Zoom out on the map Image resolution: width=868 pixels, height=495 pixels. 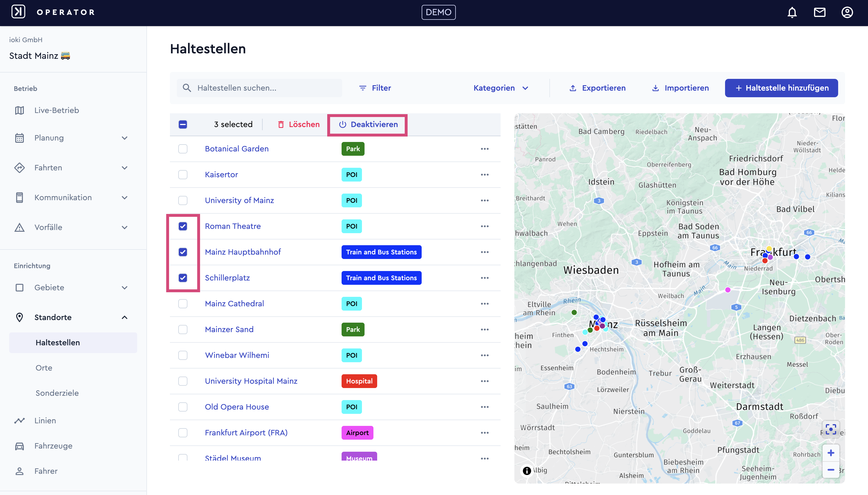click(831, 470)
